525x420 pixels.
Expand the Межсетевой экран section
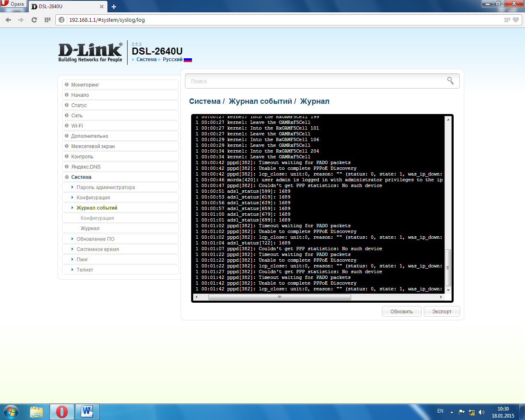pyautogui.click(x=93, y=146)
